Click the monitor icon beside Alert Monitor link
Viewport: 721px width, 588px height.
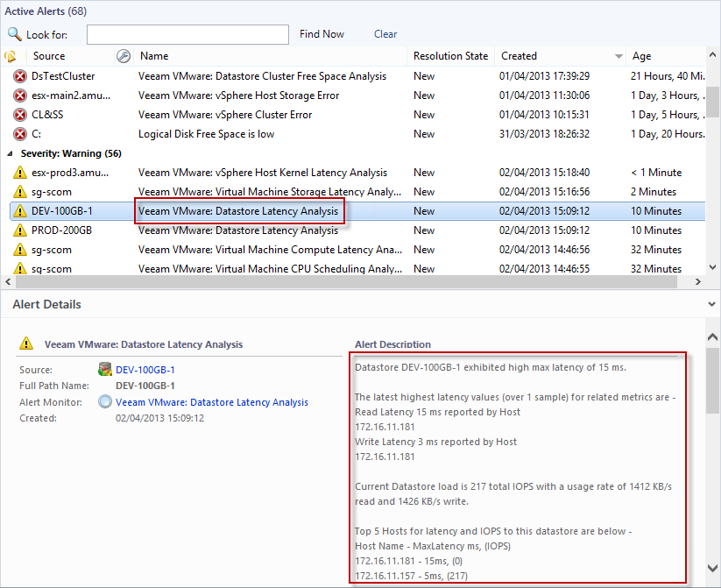(105, 401)
